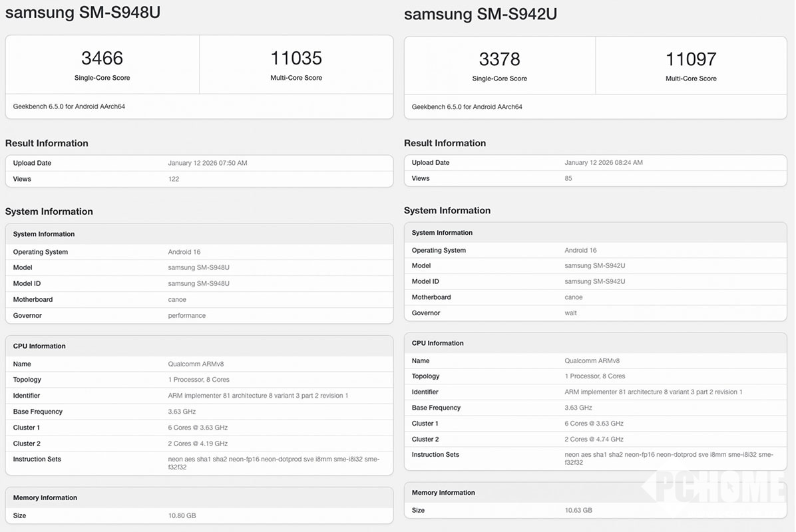This screenshot has height=532, width=796.
Task: Click the 2 Cores @ 4.19 GHz value
Action: (198, 444)
